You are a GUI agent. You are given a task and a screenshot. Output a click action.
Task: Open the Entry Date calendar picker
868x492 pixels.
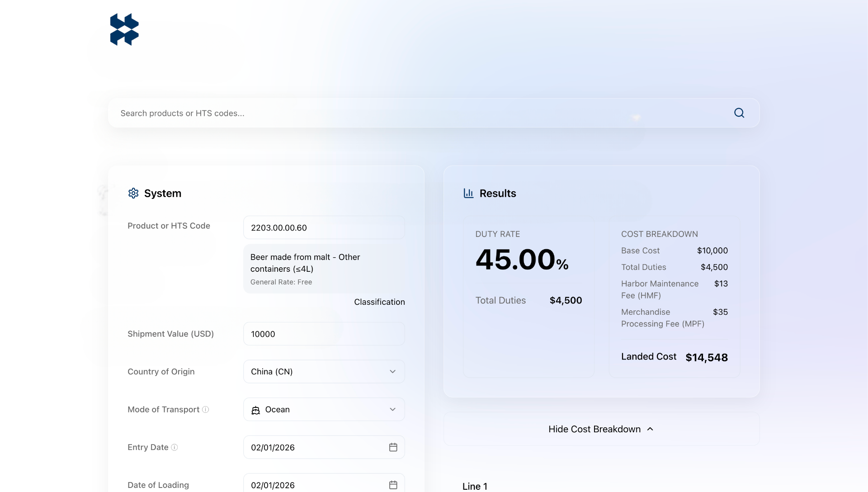click(393, 447)
